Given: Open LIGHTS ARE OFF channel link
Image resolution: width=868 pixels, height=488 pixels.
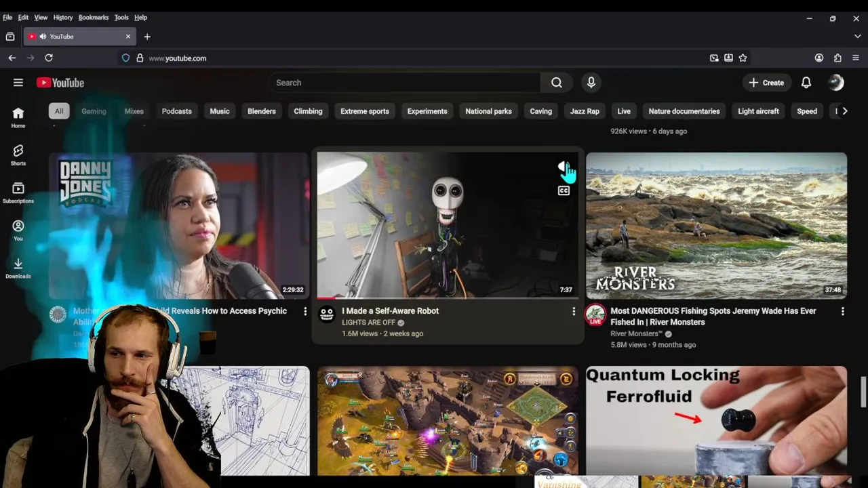Looking at the screenshot, I should click(368, 323).
